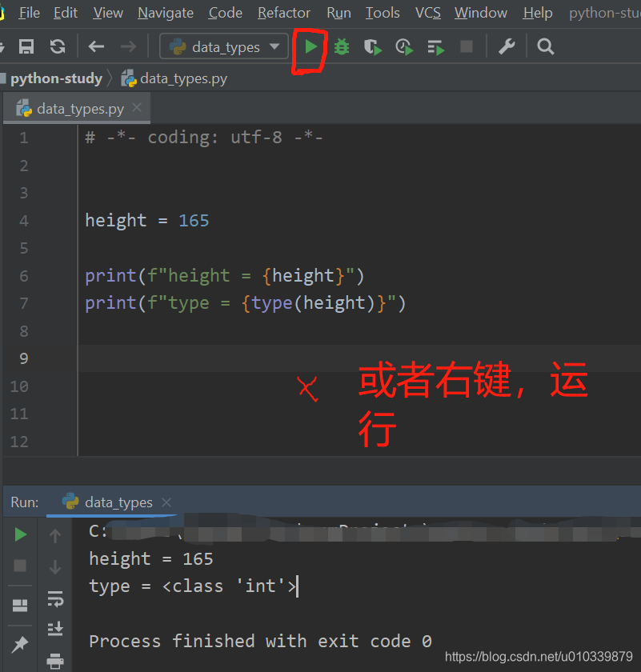This screenshot has width=641, height=672.
Task: Print console output with the printer icon
Action: pyautogui.click(x=55, y=662)
